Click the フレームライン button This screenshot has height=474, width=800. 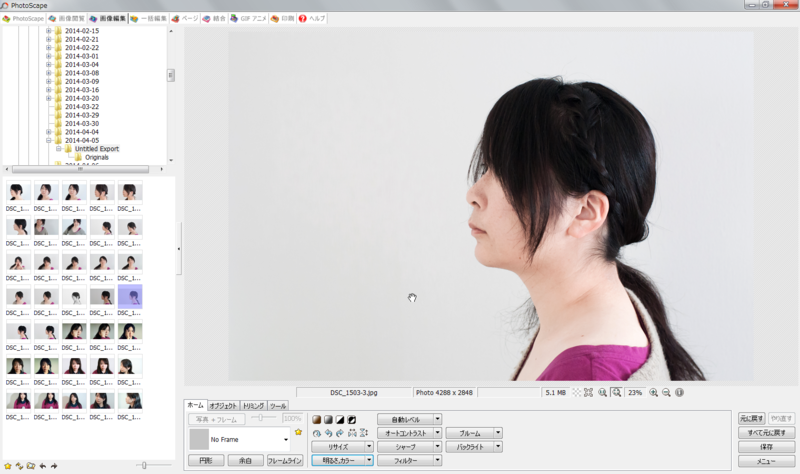[x=285, y=460]
